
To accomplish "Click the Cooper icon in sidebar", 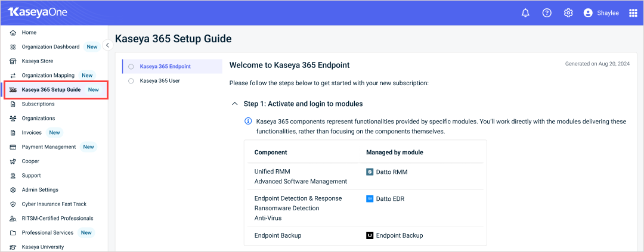I will coord(13,161).
